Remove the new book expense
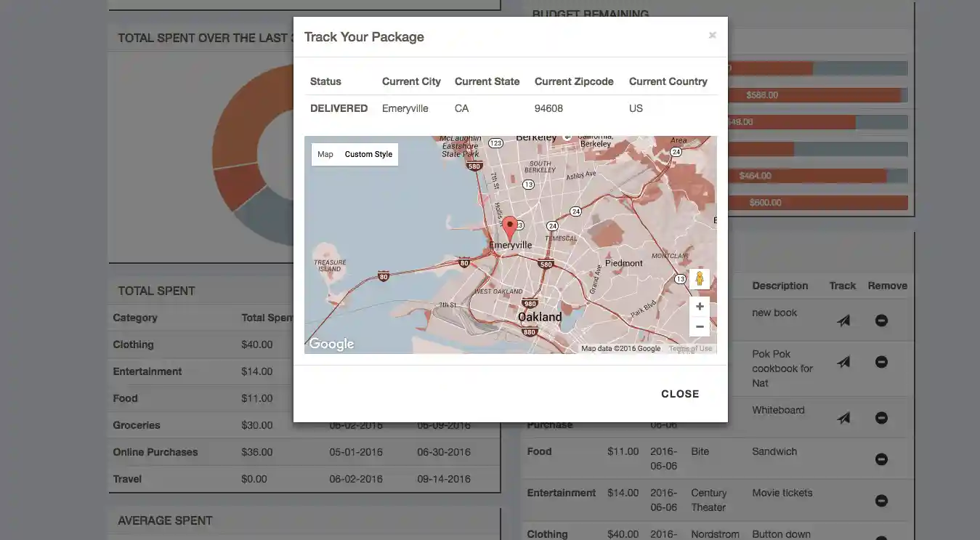Image resolution: width=980 pixels, height=540 pixels. pos(881,321)
